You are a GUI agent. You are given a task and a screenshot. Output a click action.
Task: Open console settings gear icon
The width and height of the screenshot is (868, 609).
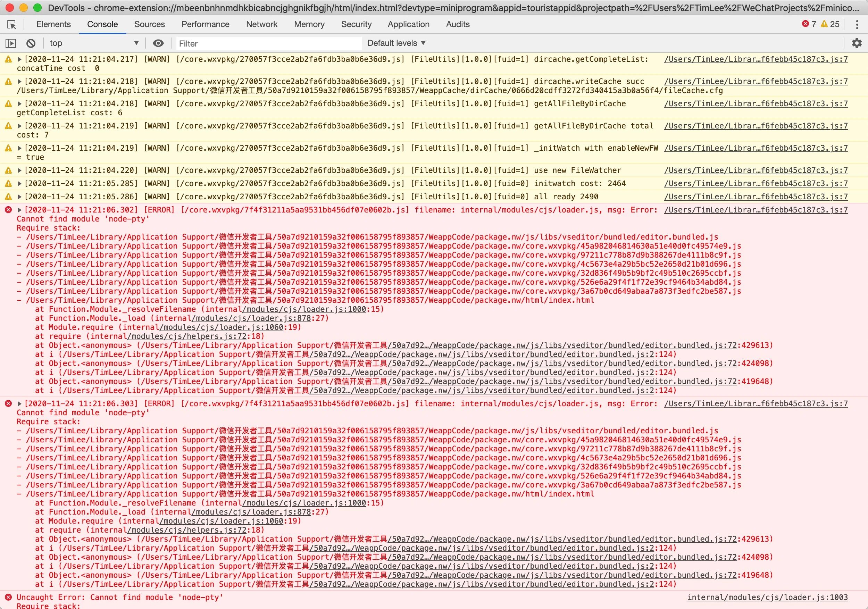tap(857, 43)
